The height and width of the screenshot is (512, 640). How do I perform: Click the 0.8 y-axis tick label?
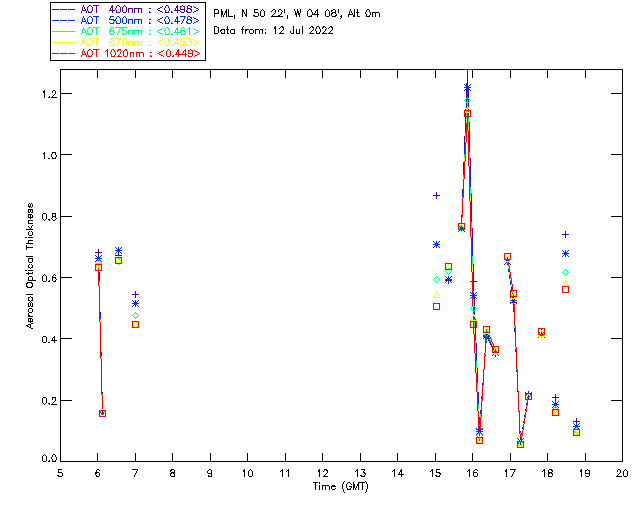[48, 216]
